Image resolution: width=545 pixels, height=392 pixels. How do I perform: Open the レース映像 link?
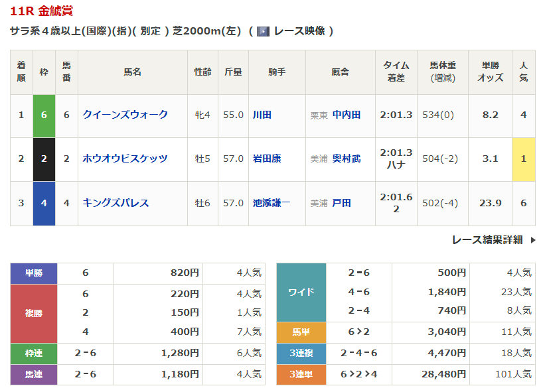click(x=299, y=31)
